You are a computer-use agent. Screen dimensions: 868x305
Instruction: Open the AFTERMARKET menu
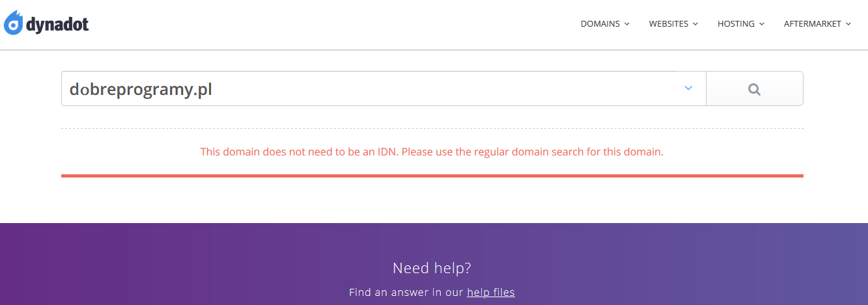tap(811, 24)
